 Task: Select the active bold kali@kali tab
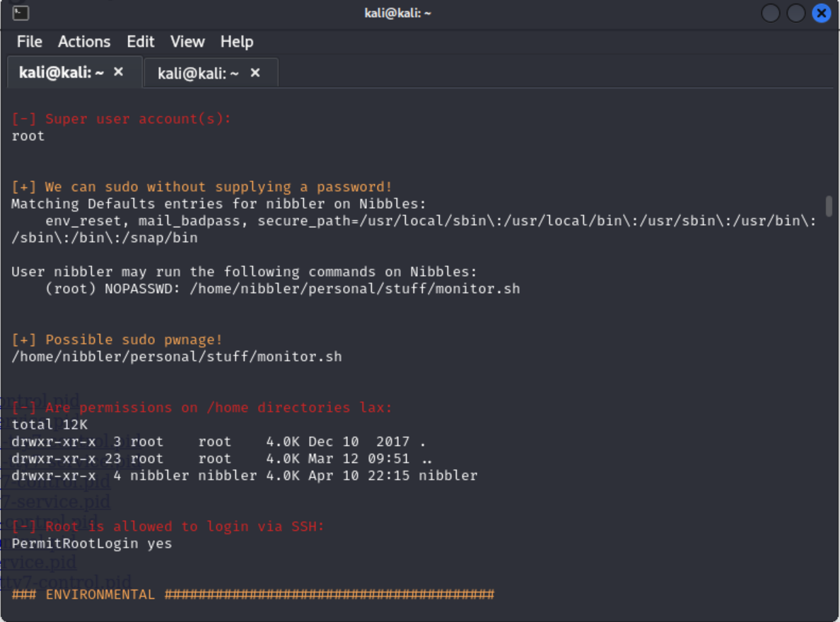click(x=62, y=73)
